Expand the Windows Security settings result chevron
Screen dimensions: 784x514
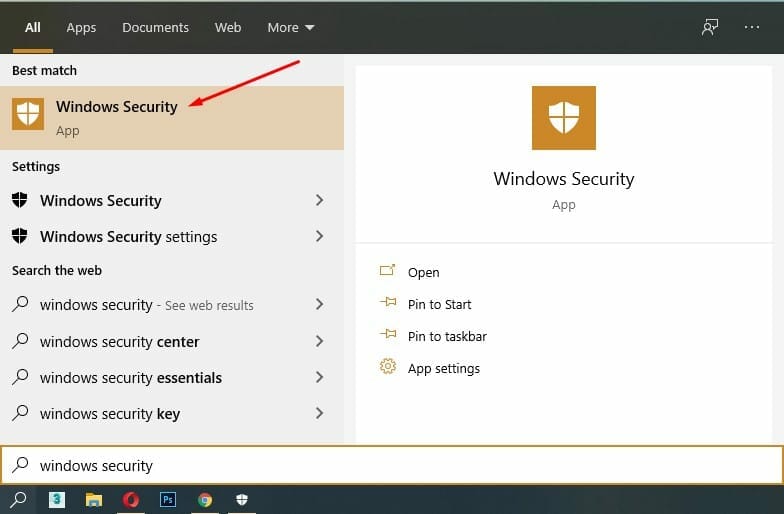click(x=320, y=236)
